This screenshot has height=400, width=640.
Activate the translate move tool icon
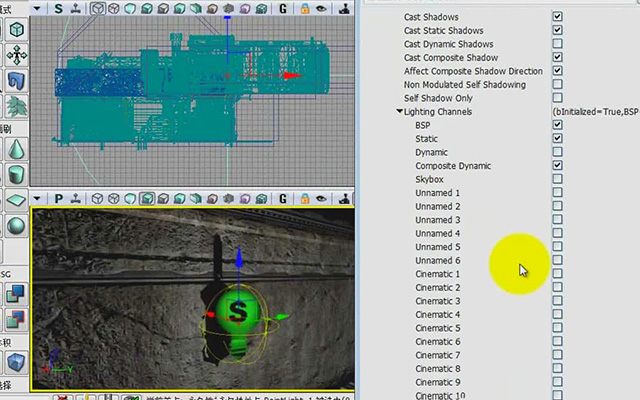coord(16,55)
